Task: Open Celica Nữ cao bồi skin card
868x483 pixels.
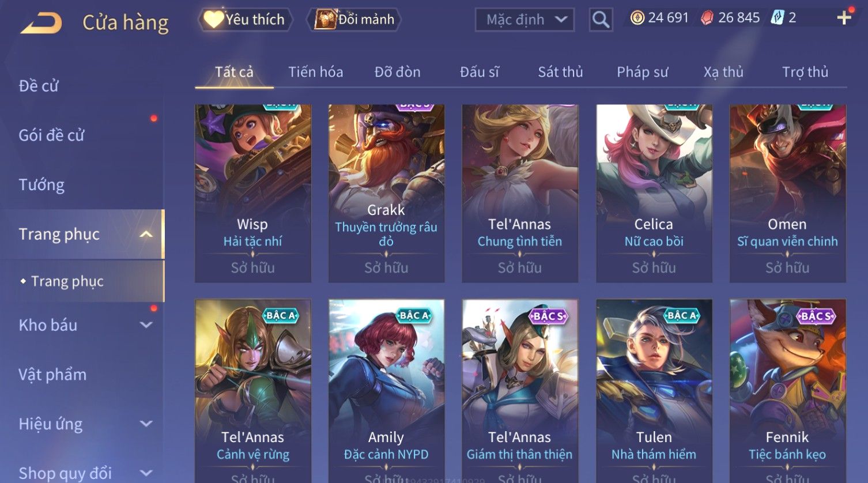Action: pos(654,194)
